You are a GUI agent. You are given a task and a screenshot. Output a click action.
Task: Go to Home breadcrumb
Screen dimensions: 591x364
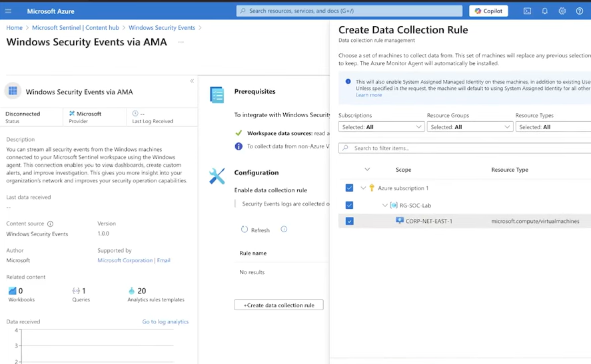(14, 28)
